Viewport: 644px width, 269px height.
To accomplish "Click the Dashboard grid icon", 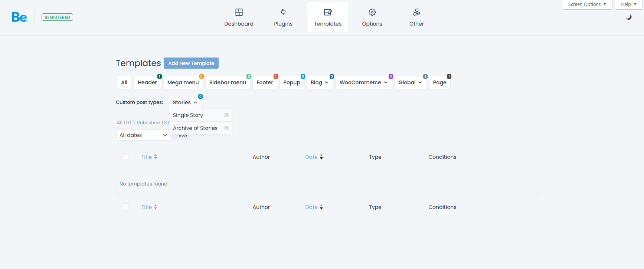I will (239, 12).
